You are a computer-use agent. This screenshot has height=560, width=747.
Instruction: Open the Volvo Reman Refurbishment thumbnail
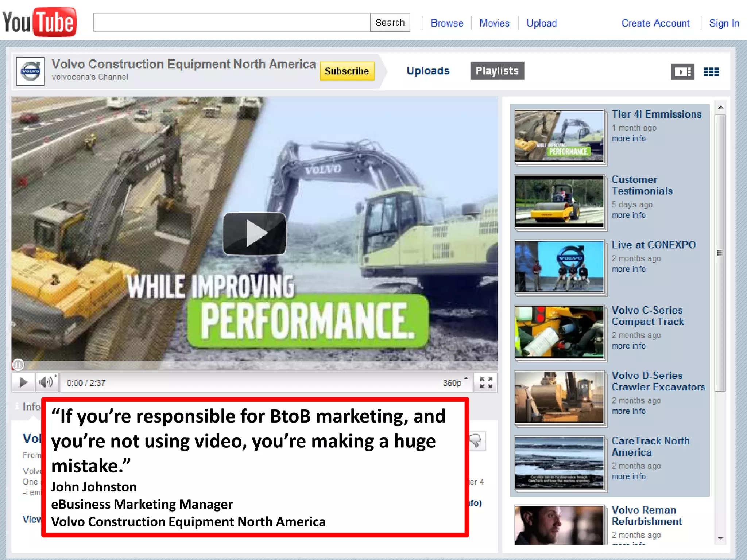tap(560, 525)
